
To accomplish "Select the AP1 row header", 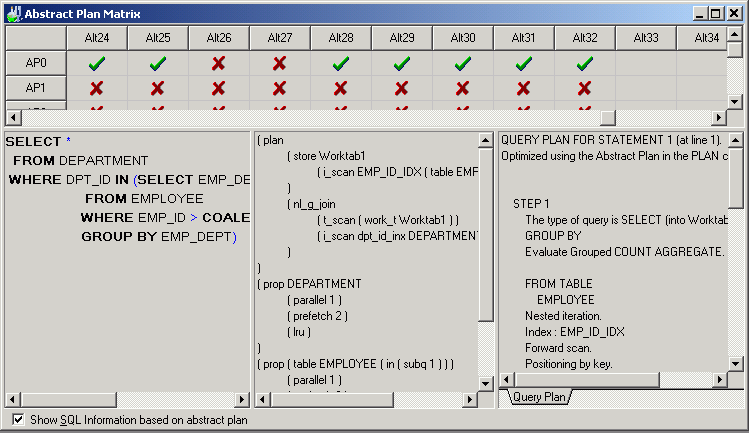I will click(x=36, y=88).
